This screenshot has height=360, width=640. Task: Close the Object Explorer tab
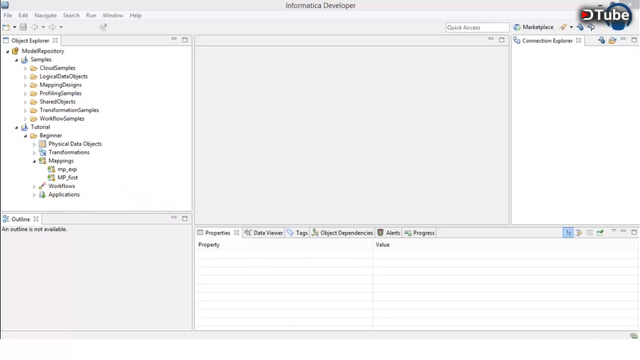tap(55, 40)
